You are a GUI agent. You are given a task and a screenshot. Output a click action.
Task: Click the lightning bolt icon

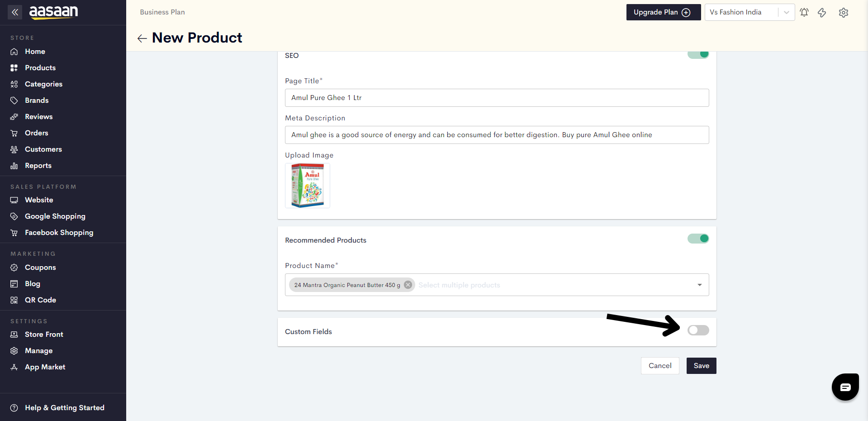click(x=822, y=13)
